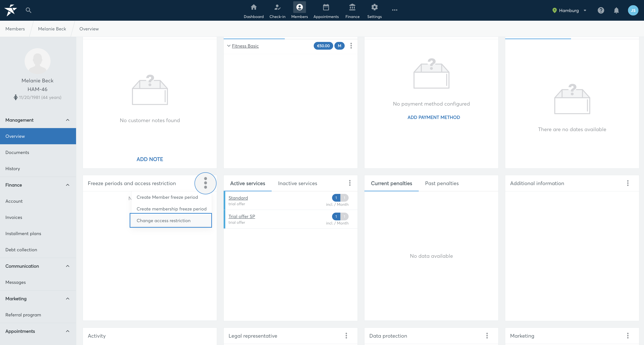Click the ADD NOTE button
Viewport: 644px width, 345px height.
coord(150,159)
